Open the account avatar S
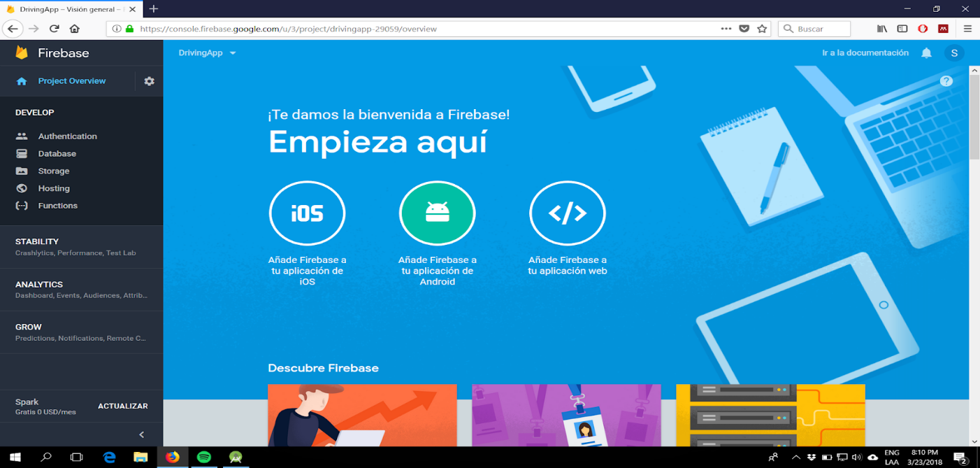The width and height of the screenshot is (980, 468). click(954, 53)
